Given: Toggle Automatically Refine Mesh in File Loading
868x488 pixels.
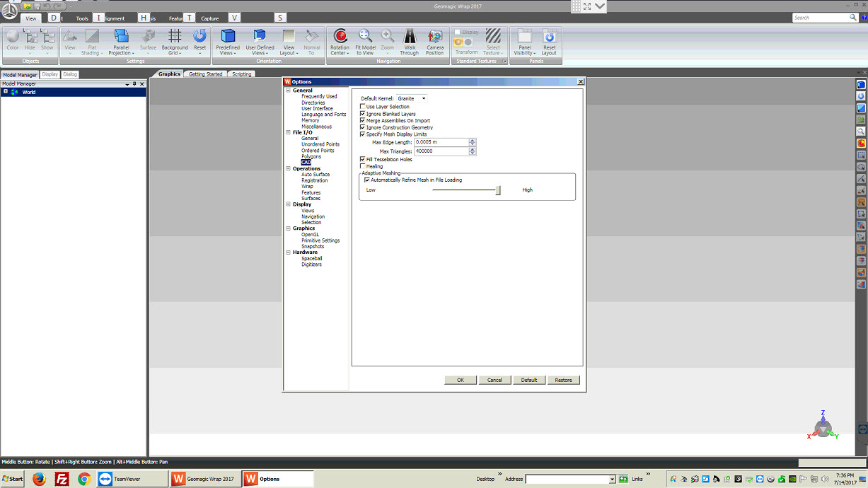Looking at the screenshot, I should [367, 180].
